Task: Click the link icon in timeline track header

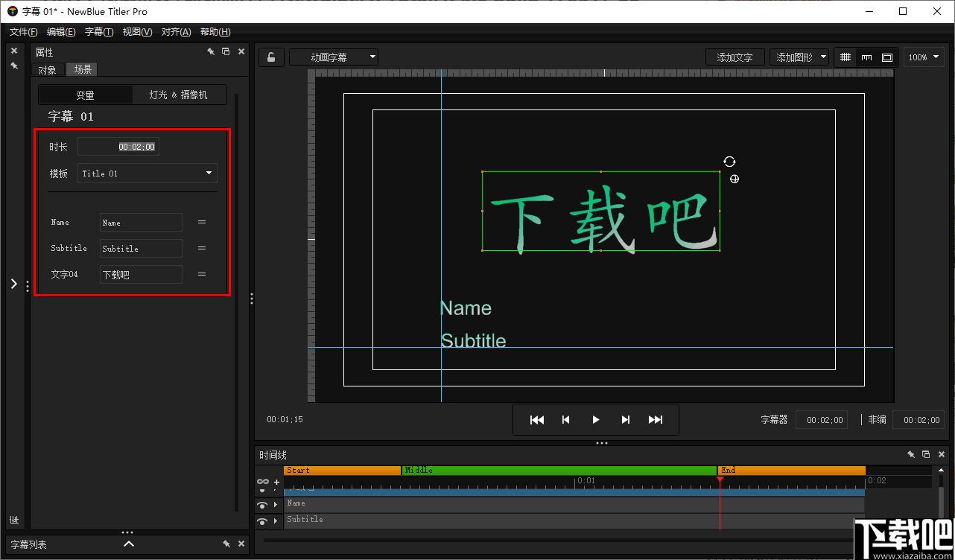Action: click(x=261, y=481)
